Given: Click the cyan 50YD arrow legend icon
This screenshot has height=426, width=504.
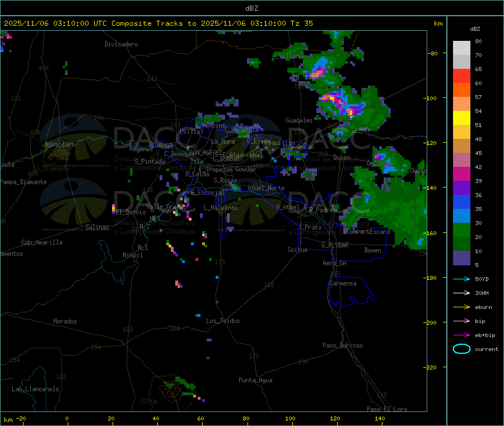Looking at the screenshot, I should point(461,279).
